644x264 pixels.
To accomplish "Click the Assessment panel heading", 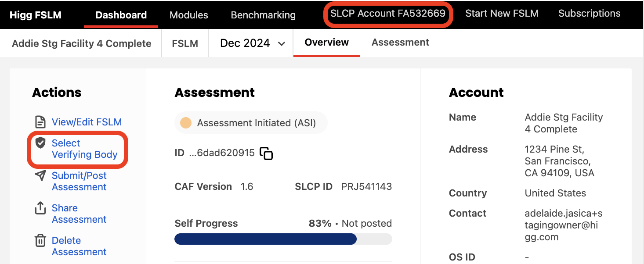I will point(215,93).
